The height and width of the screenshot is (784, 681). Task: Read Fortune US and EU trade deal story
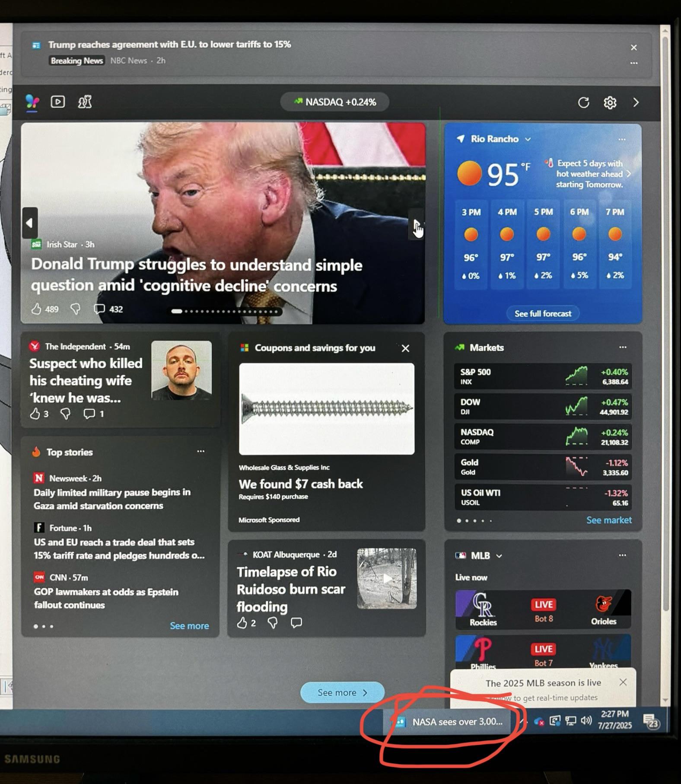tap(119, 548)
